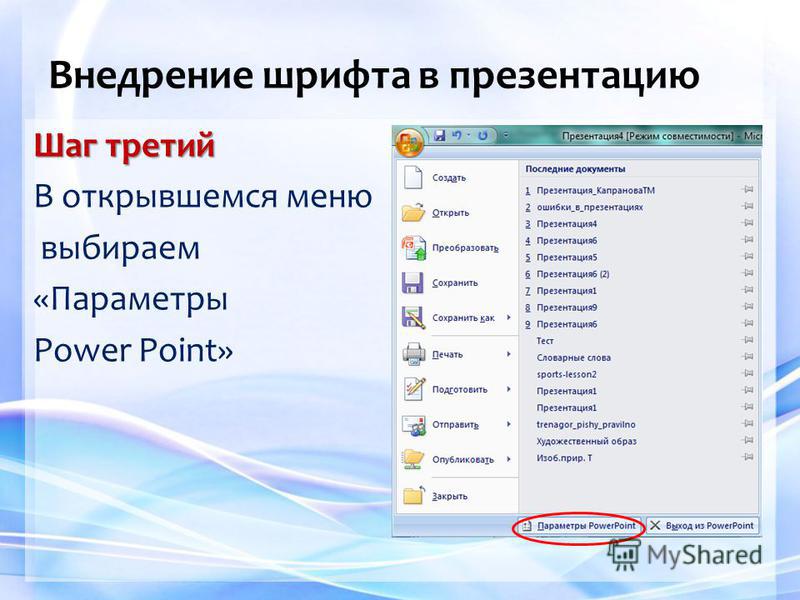
Task: Open recent file Презентация_КапрановаТМ
Action: click(x=595, y=190)
